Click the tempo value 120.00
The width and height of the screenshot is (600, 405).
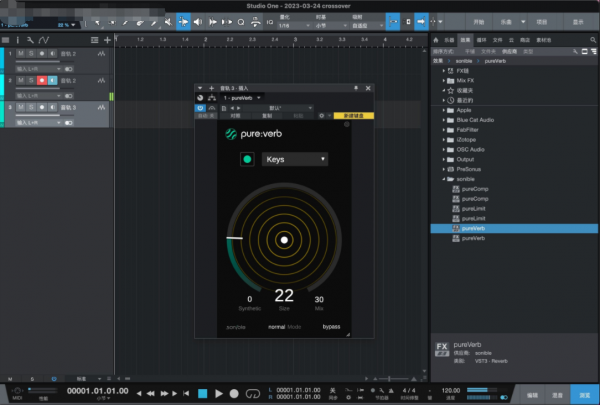click(x=451, y=390)
